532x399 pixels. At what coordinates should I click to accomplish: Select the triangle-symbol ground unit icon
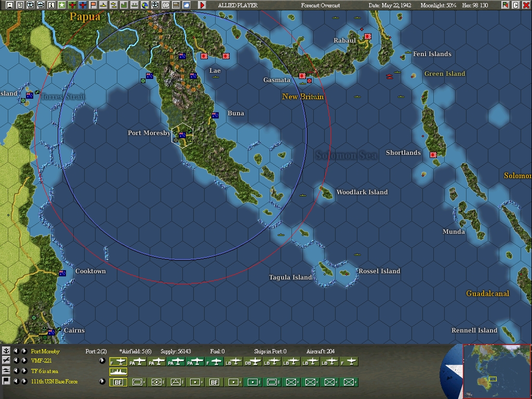(176, 382)
